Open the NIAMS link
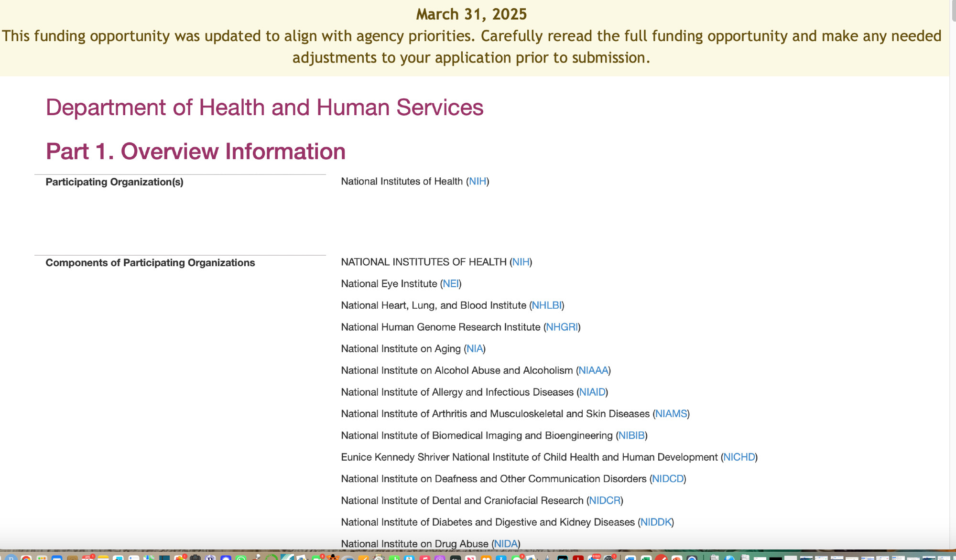Viewport: 956px width, 560px height. click(671, 414)
